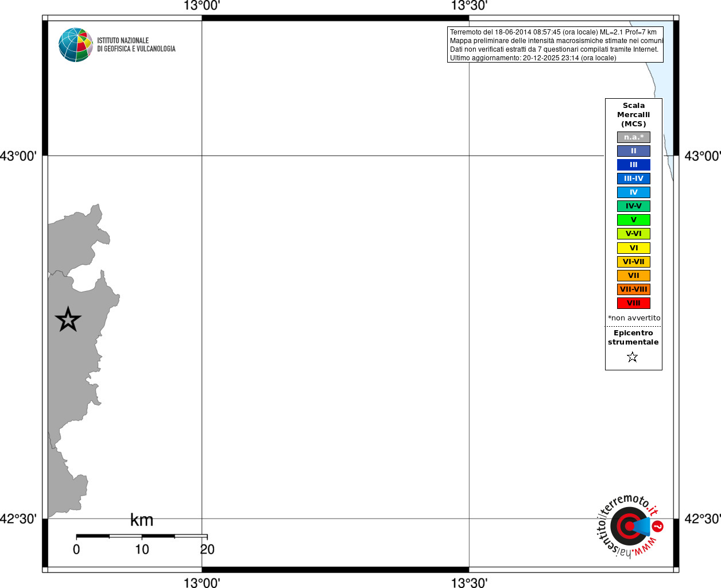This screenshot has height=588, width=721.
Task: Click the 'Epicentro strumentale' legend label
Action: [633, 338]
